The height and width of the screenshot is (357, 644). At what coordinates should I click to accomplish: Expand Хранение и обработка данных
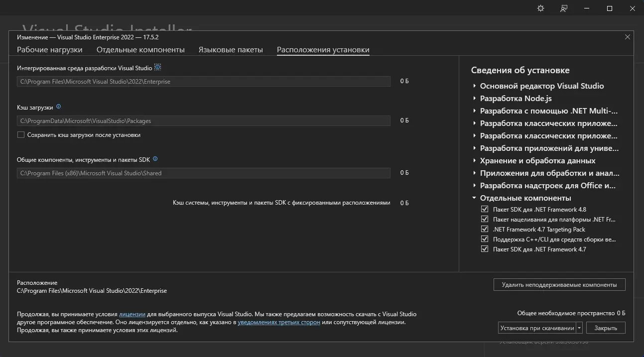(474, 160)
